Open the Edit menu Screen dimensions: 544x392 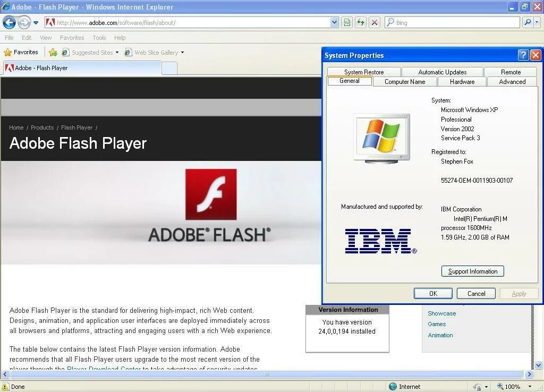point(27,38)
